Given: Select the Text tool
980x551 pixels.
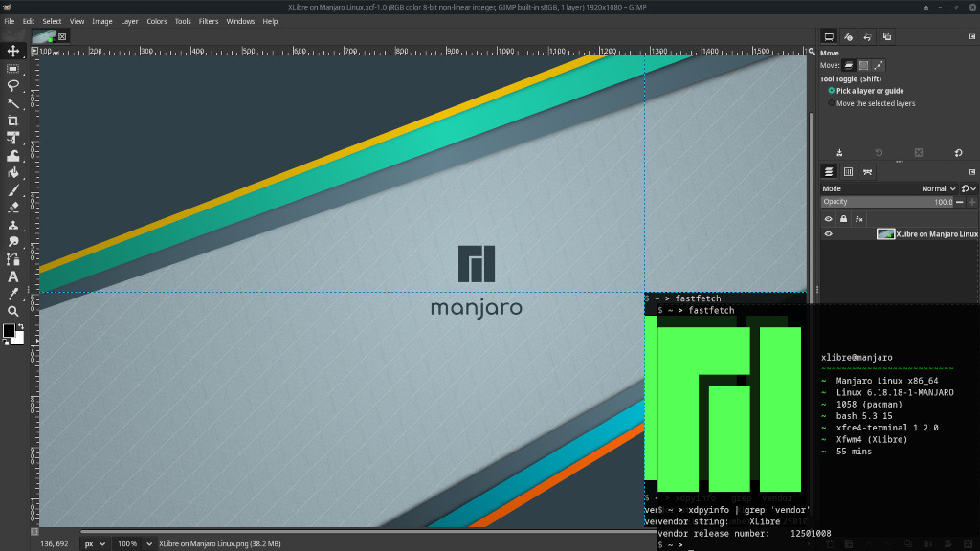Looking at the screenshot, I should [x=13, y=276].
